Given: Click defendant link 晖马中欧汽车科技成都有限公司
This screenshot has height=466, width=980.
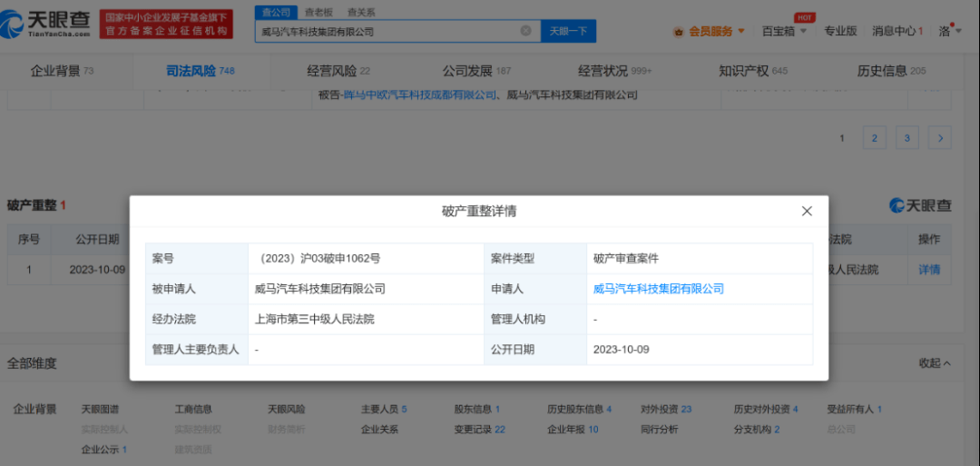Looking at the screenshot, I should point(421,95).
